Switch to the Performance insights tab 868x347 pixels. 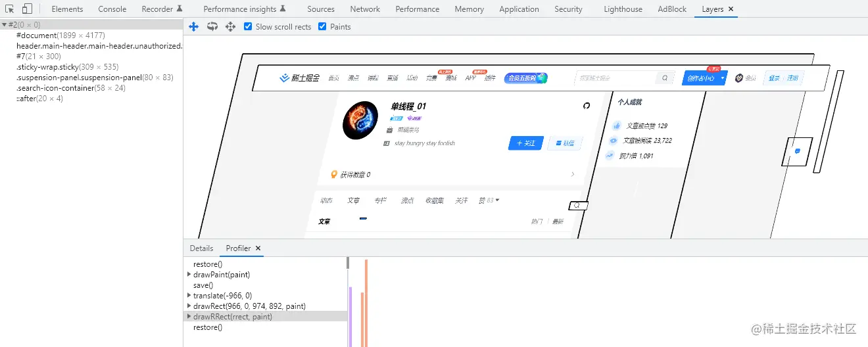245,9
